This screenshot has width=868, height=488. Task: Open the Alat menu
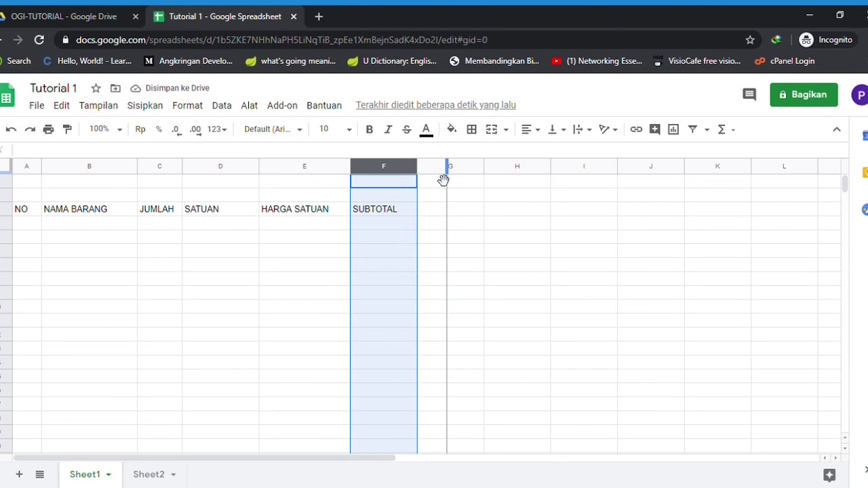coord(250,106)
